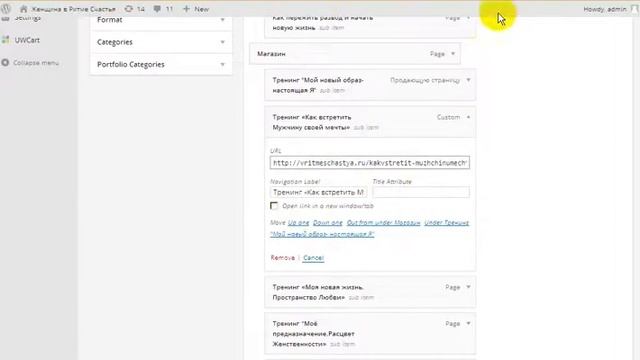Expand Тренинг "Моё предназначение" Page item
The height and width of the screenshot is (360, 640).
click(468, 324)
